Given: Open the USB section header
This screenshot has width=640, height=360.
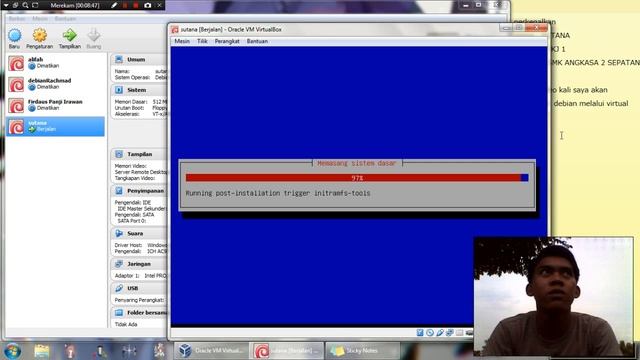Looking at the screenshot, I should click(139, 288).
